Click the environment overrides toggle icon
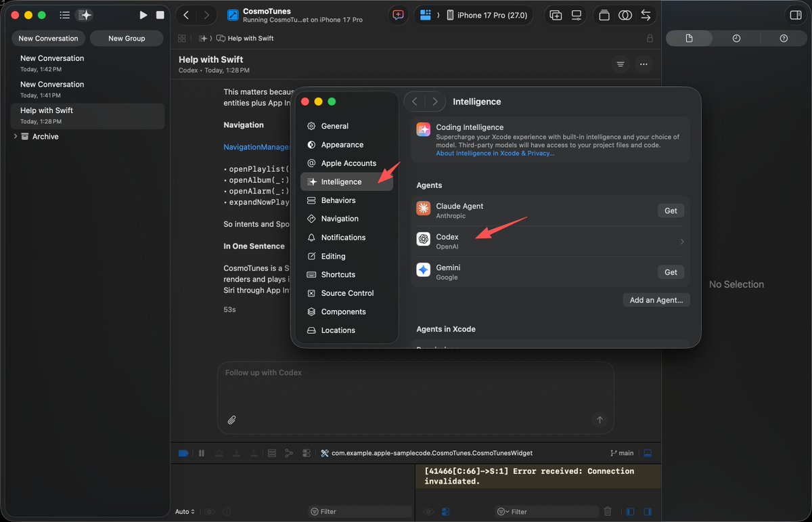This screenshot has width=812, height=522. tap(307, 453)
